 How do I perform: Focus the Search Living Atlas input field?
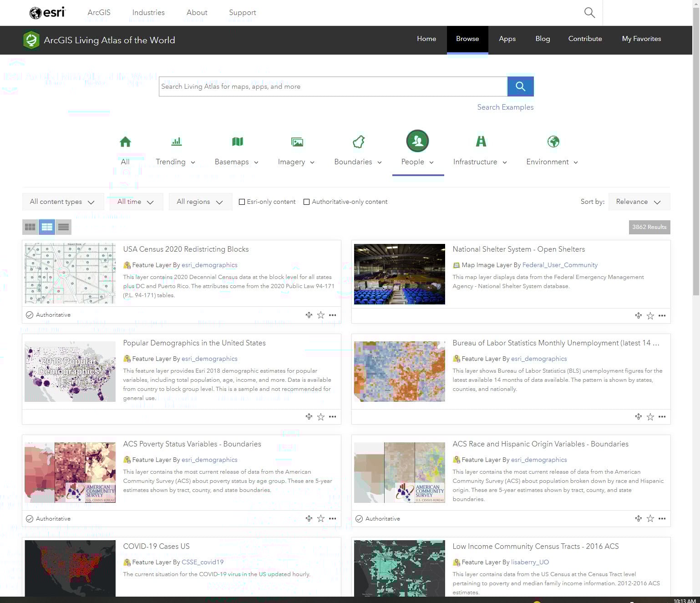pos(333,86)
